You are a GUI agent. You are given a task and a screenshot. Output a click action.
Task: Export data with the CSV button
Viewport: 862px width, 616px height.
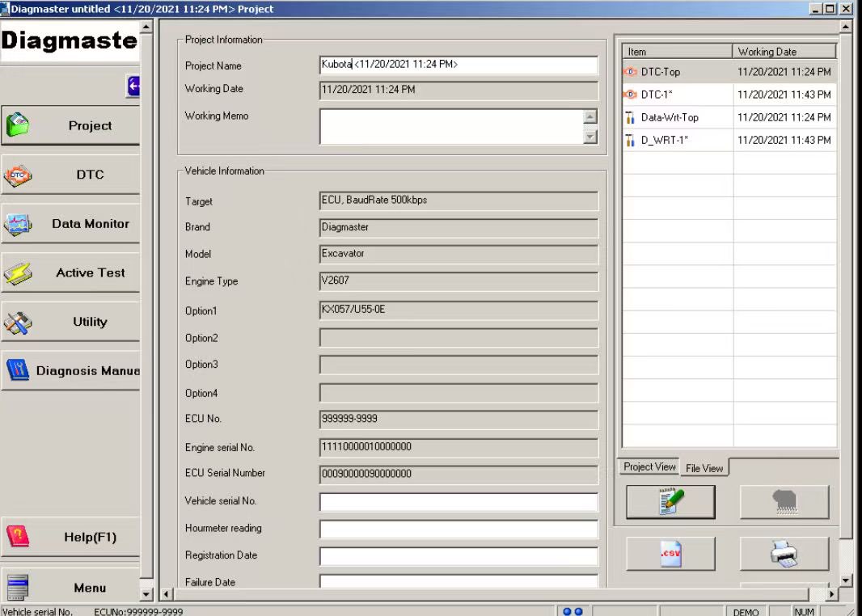[x=670, y=554]
